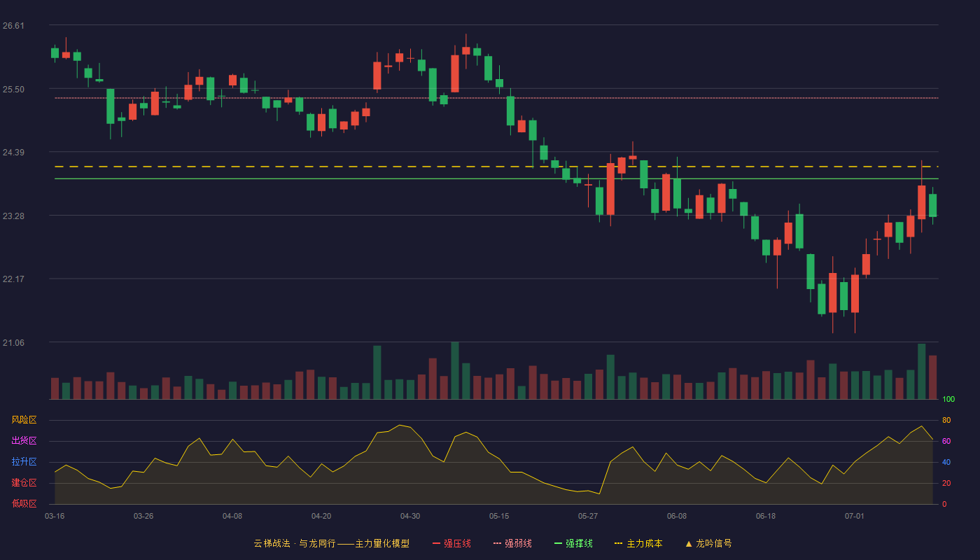Viewport: 980px width, 560px height.
Task: Click the 40 indicator axis value
Action: pos(946,462)
